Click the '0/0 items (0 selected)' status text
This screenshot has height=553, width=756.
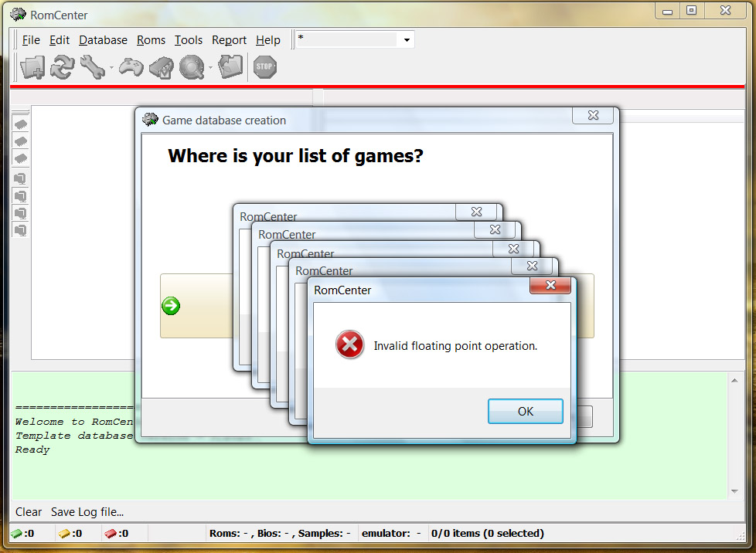[488, 533]
